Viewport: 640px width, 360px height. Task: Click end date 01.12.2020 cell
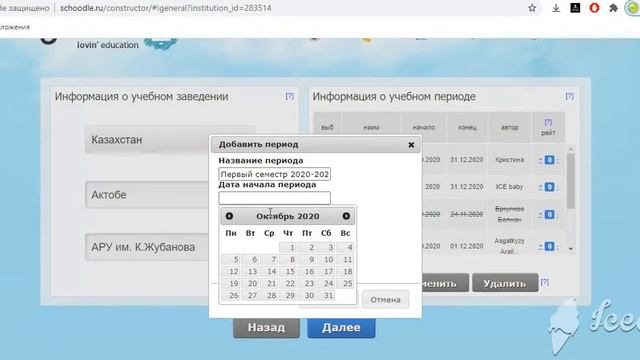(467, 246)
